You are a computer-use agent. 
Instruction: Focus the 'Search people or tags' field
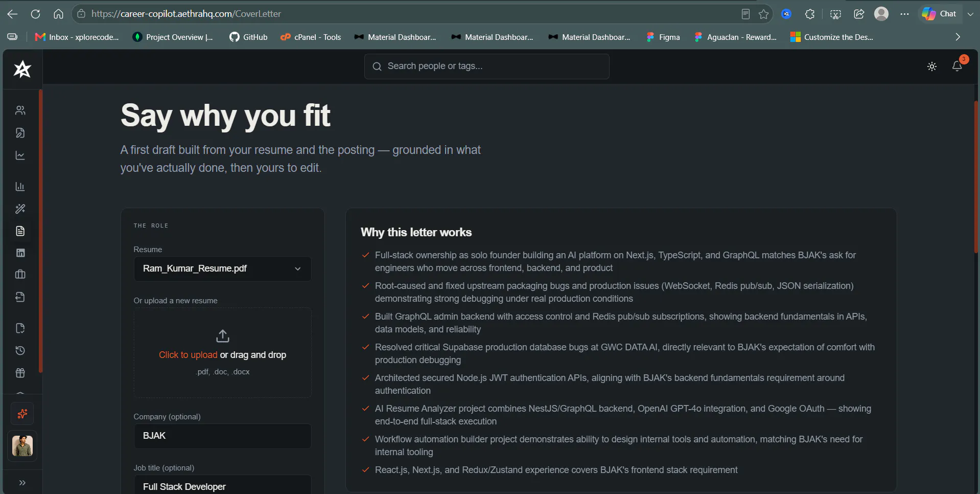pos(486,66)
